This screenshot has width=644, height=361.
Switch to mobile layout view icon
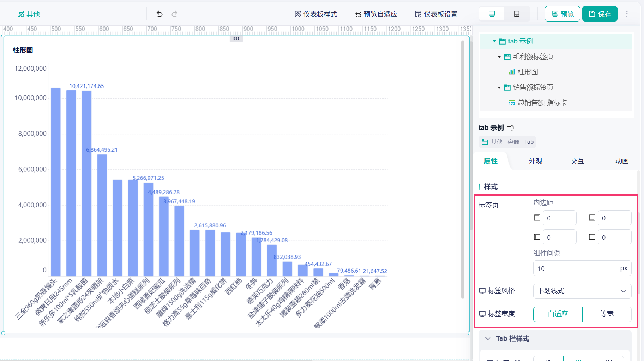click(x=517, y=14)
